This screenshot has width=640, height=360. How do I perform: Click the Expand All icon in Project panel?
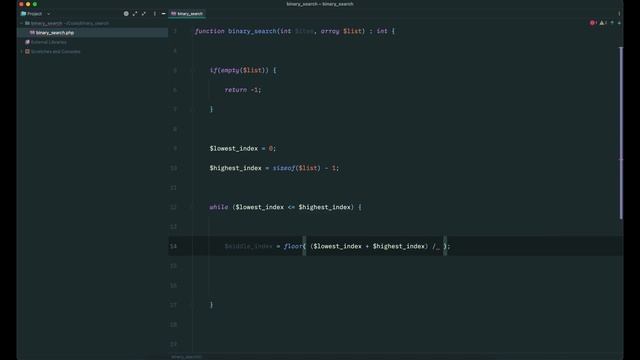click(135, 13)
